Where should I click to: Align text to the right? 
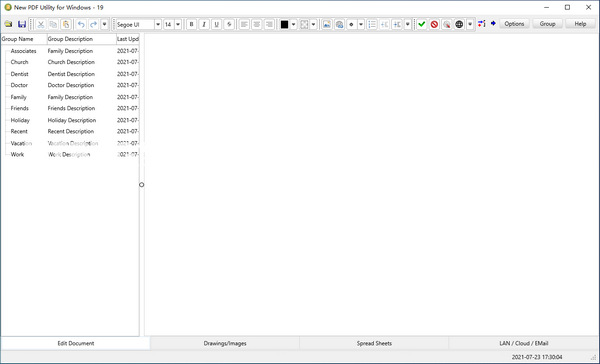click(x=269, y=24)
